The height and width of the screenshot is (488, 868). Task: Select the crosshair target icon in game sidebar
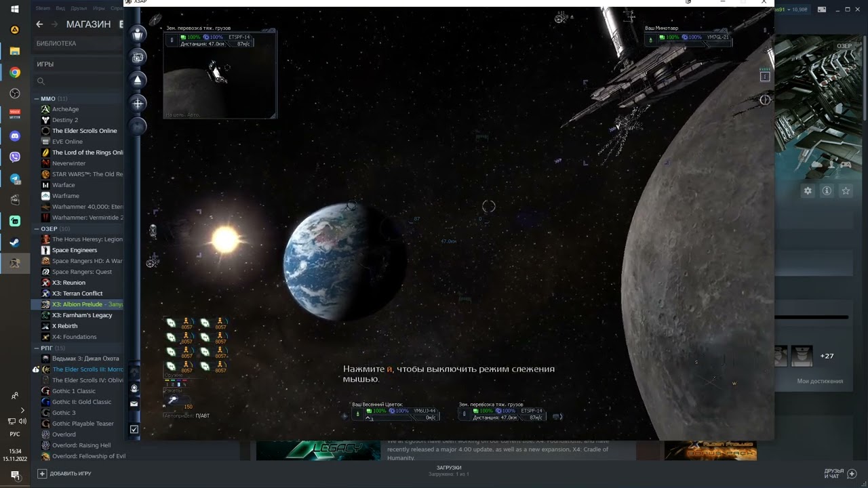pos(138,103)
